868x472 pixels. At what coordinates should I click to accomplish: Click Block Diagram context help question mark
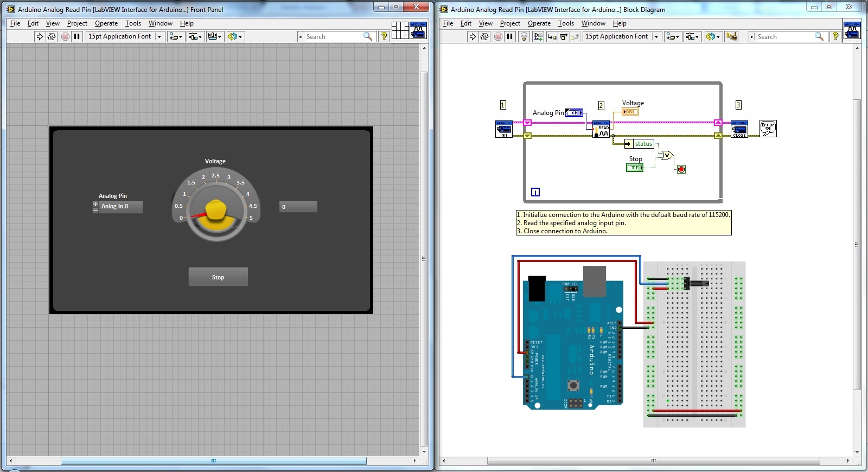point(835,36)
